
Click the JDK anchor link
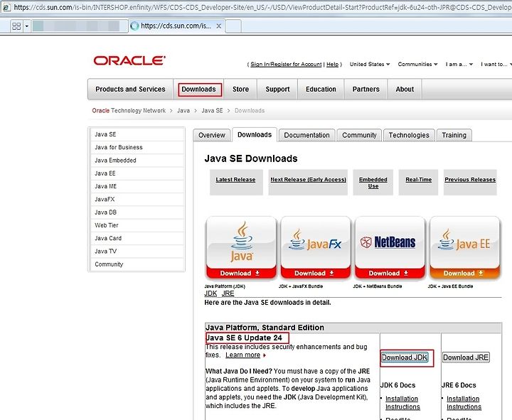(210, 294)
